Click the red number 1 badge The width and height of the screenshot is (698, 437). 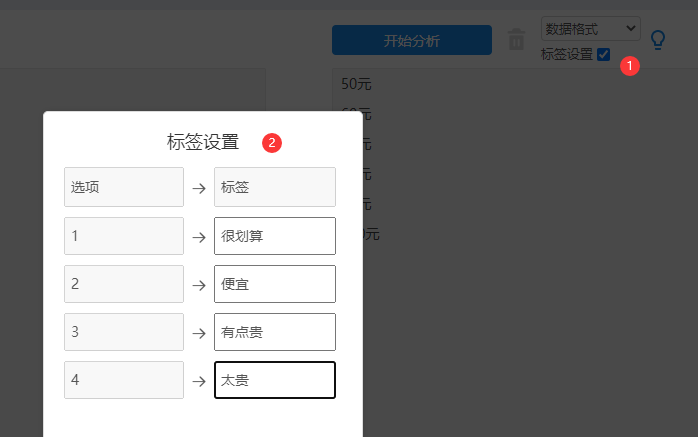629,65
